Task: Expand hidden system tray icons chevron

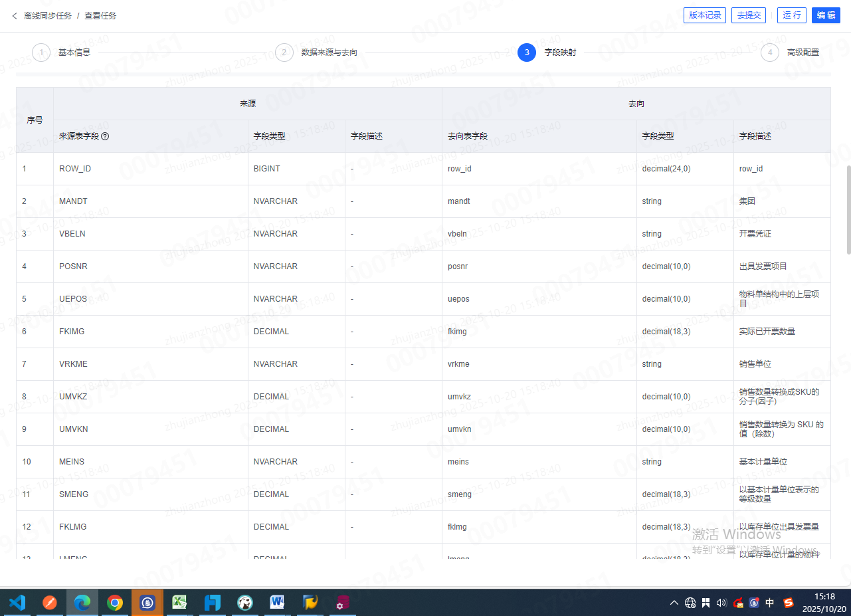Action: 674,603
